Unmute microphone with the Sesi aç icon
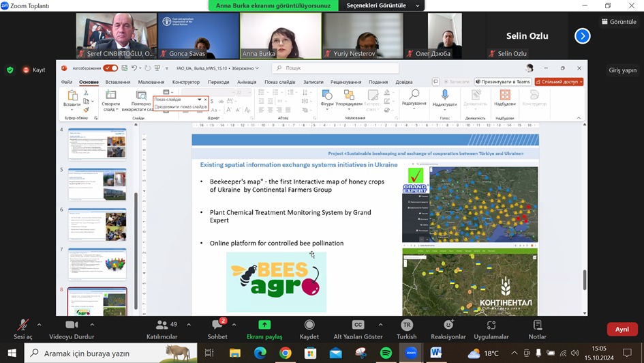Screen dimensions: 644x363 click(22, 325)
